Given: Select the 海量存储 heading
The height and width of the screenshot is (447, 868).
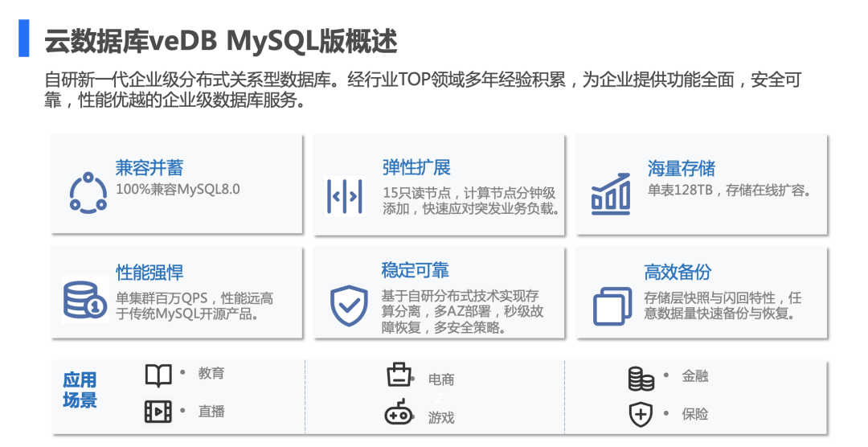Looking at the screenshot, I should coord(682,168).
